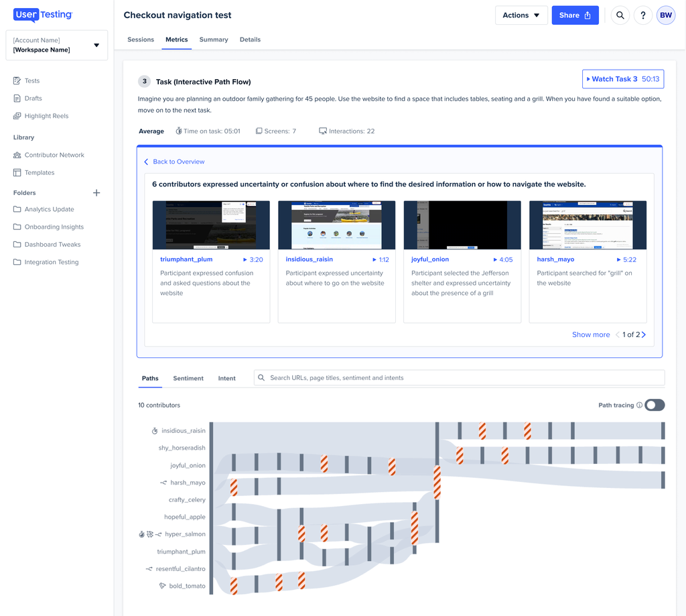
Task: Open the help question mark icon
Action: coord(643,15)
